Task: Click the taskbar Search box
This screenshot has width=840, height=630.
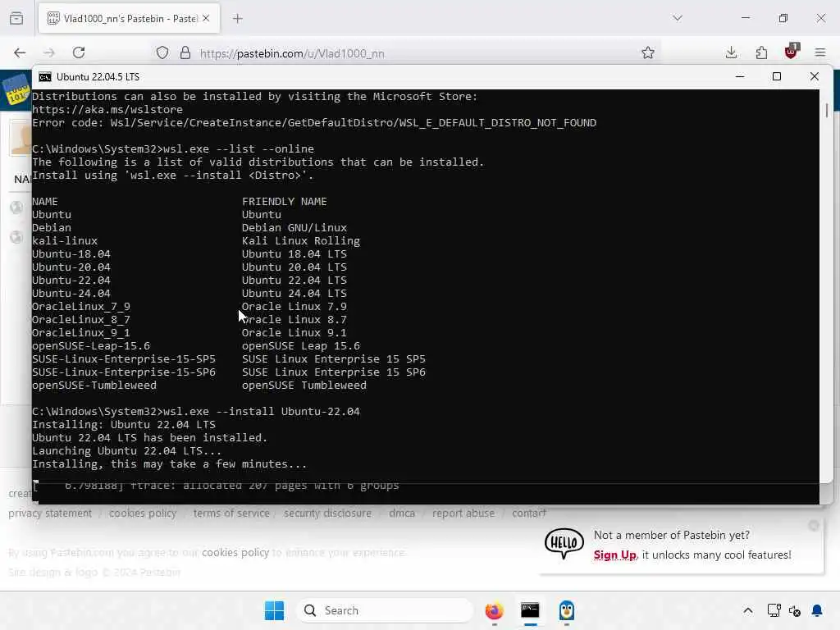Action: 385,610
